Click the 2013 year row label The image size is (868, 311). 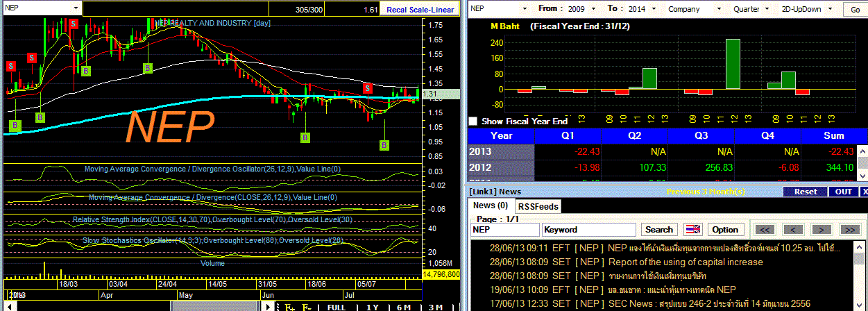[501, 152]
